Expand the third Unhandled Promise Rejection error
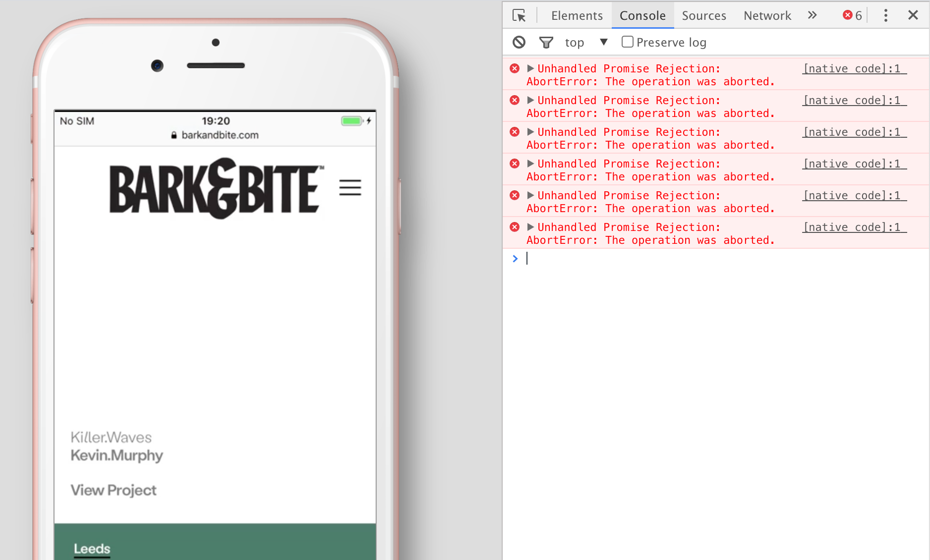This screenshot has height=560, width=930. (x=530, y=132)
